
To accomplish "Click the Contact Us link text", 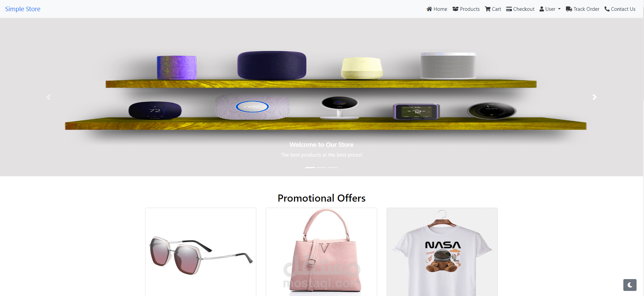I will tap(623, 9).
